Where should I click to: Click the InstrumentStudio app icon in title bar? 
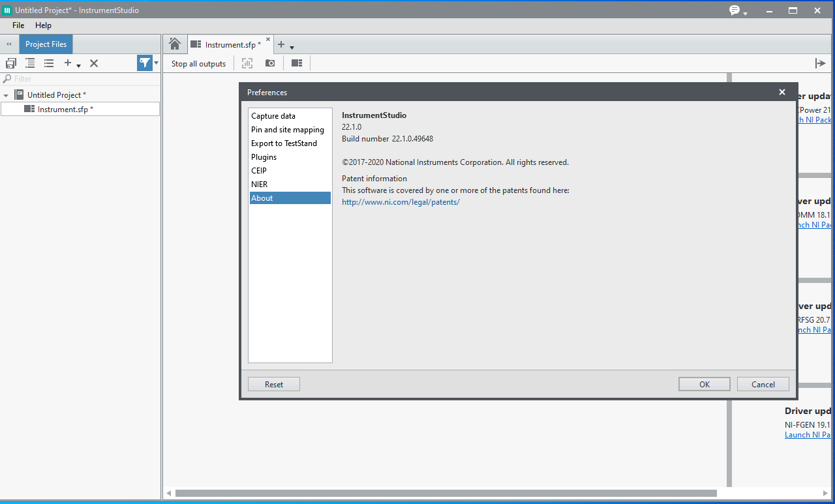coord(7,10)
